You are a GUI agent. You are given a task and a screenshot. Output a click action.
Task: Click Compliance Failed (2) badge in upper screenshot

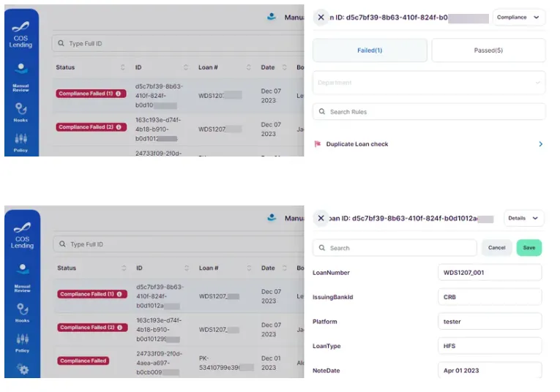click(91, 127)
